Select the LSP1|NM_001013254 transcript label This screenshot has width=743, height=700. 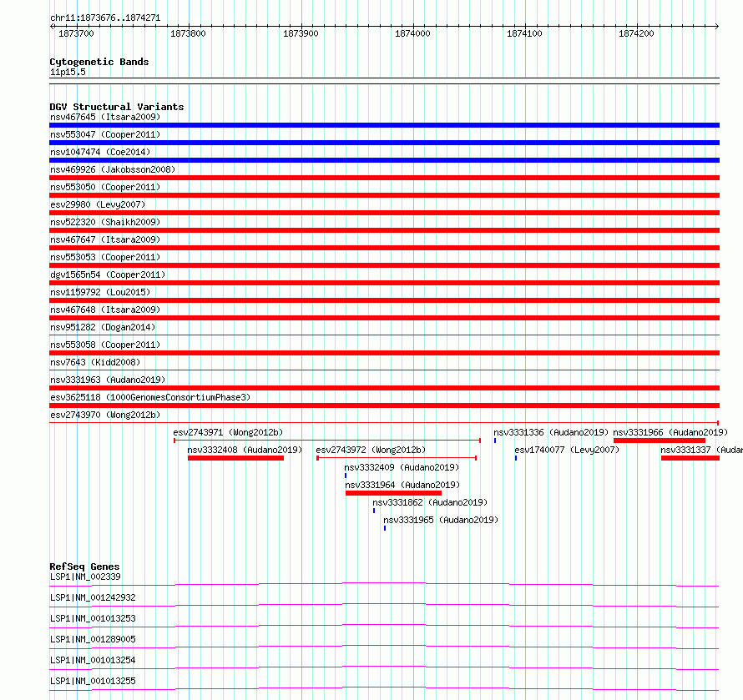pos(93,660)
